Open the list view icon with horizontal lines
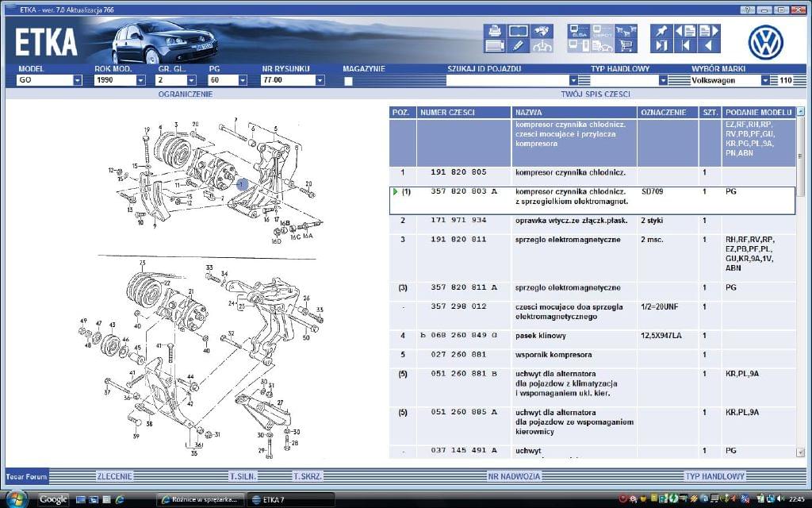The image size is (812, 508). click(x=494, y=45)
